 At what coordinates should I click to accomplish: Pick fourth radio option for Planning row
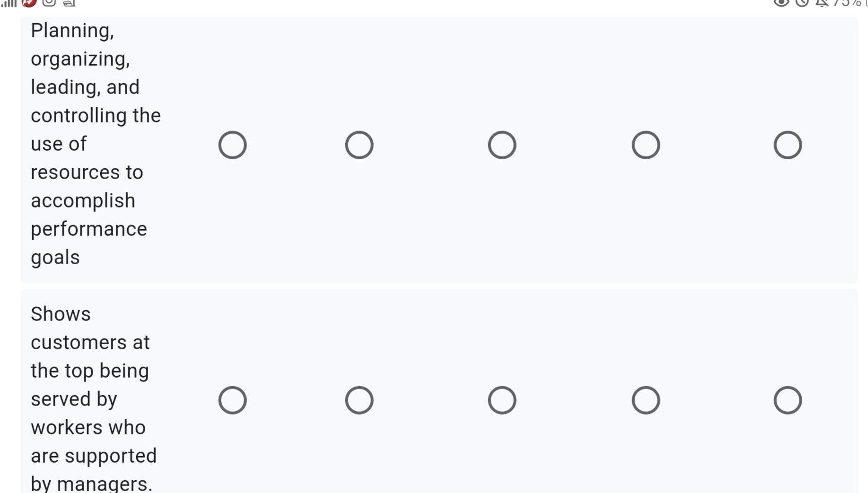pyautogui.click(x=646, y=145)
